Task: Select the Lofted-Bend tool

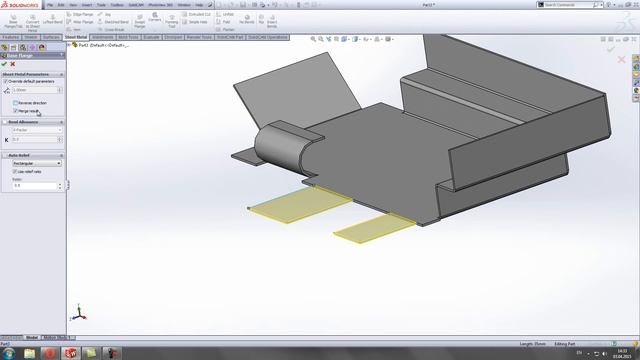Action: pyautogui.click(x=53, y=20)
